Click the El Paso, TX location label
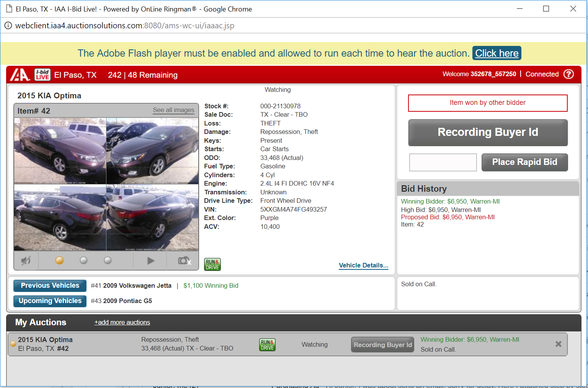The width and height of the screenshot is (588, 388). pos(75,75)
